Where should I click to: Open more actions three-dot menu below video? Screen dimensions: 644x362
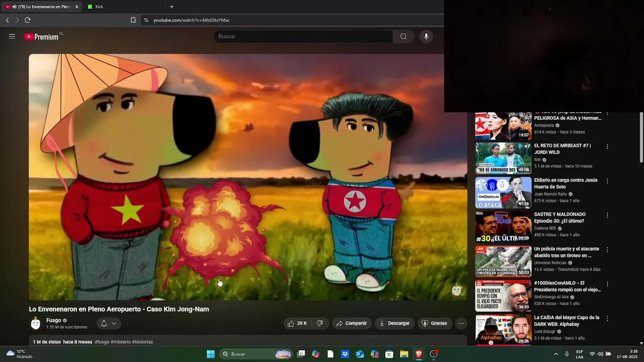click(x=461, y=323)
